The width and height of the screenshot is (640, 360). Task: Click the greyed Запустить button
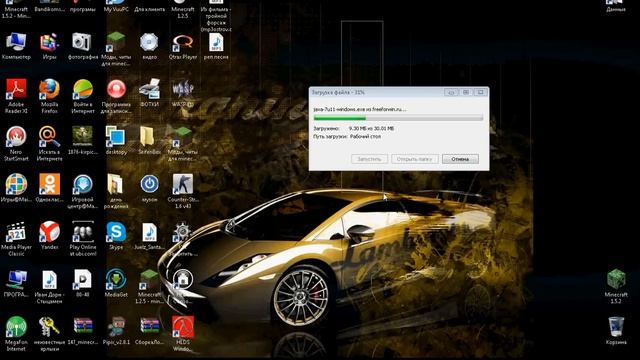tap(369, 159)
